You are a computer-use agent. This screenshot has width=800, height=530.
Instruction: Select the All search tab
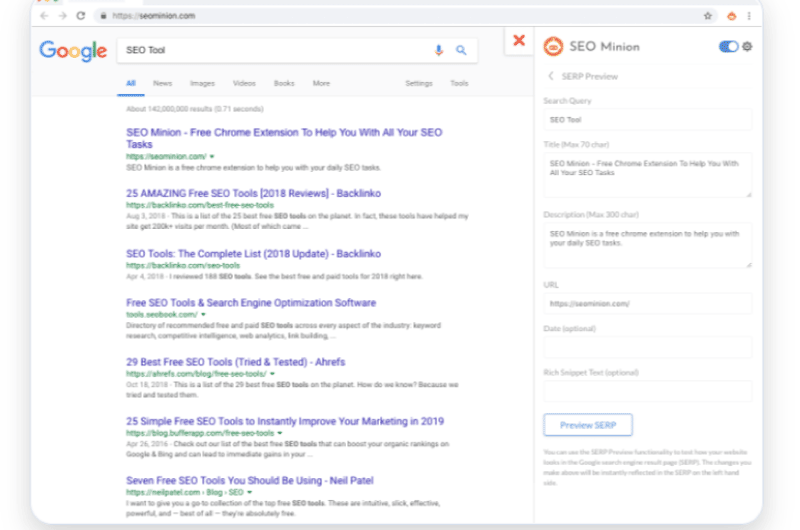131,83
